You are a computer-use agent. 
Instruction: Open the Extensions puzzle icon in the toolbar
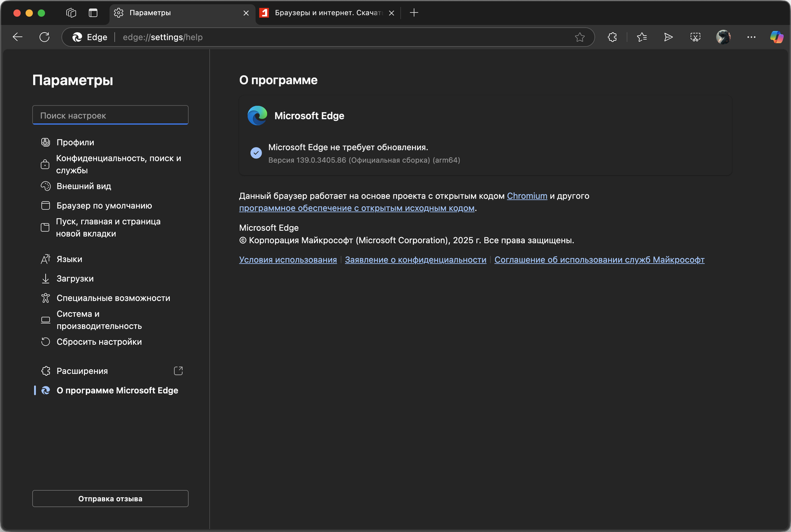click(612, 37)
